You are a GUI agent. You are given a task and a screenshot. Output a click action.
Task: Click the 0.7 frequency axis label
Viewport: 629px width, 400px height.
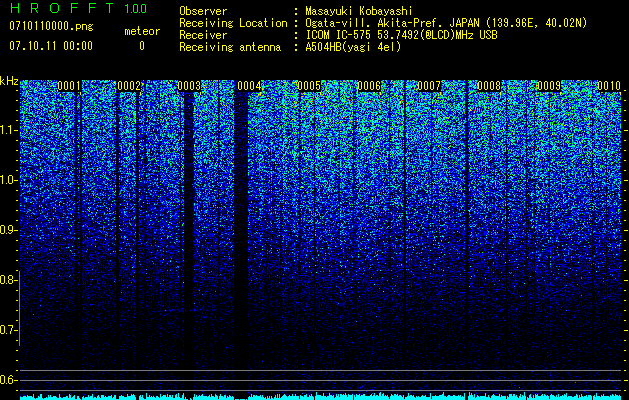click(x=8, y=330)
